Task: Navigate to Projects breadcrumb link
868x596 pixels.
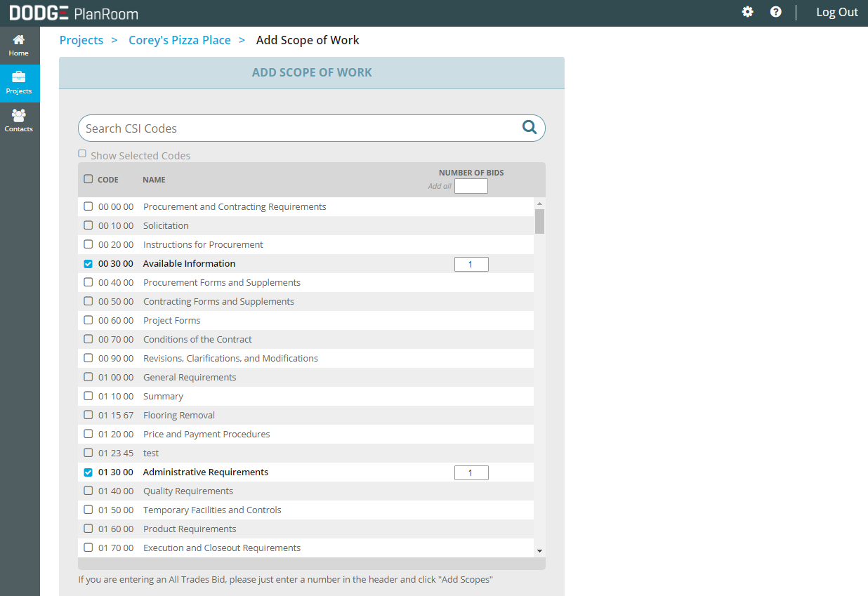Action: pos(81,40)
